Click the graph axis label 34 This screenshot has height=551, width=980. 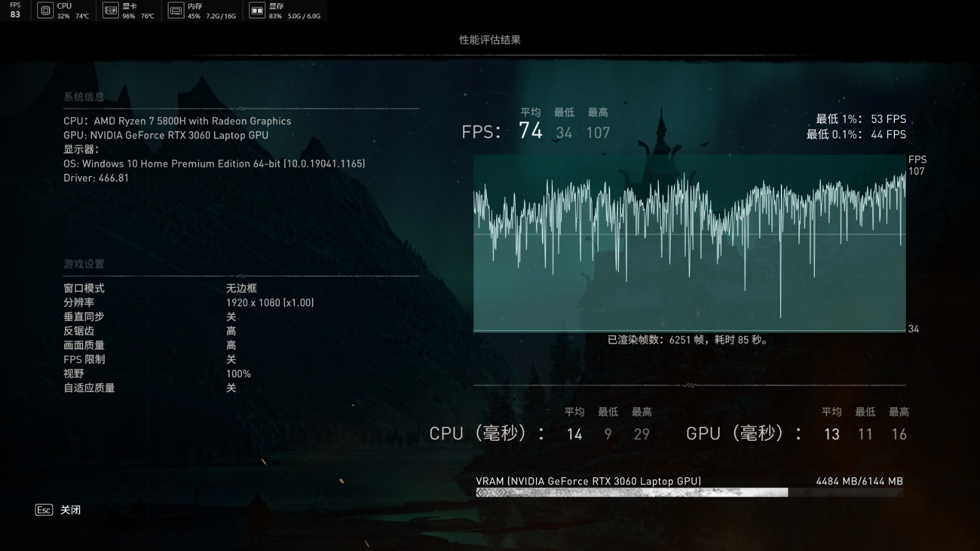pos(913,329)
